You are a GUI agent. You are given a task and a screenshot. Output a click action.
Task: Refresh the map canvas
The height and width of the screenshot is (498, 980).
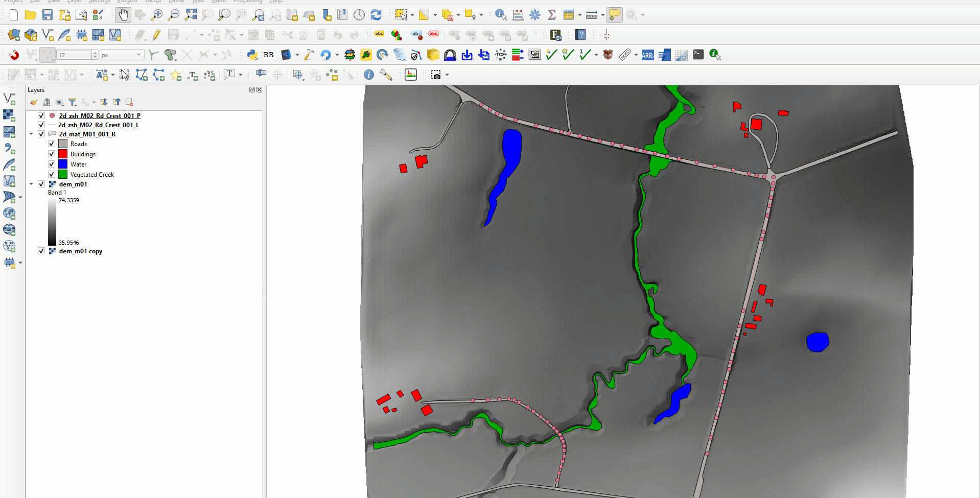click(376, 15)
